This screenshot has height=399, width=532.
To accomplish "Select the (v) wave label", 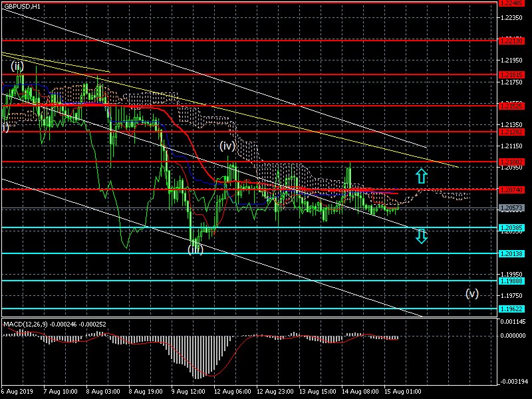I will pyautogui.click(x=471, y=293).
